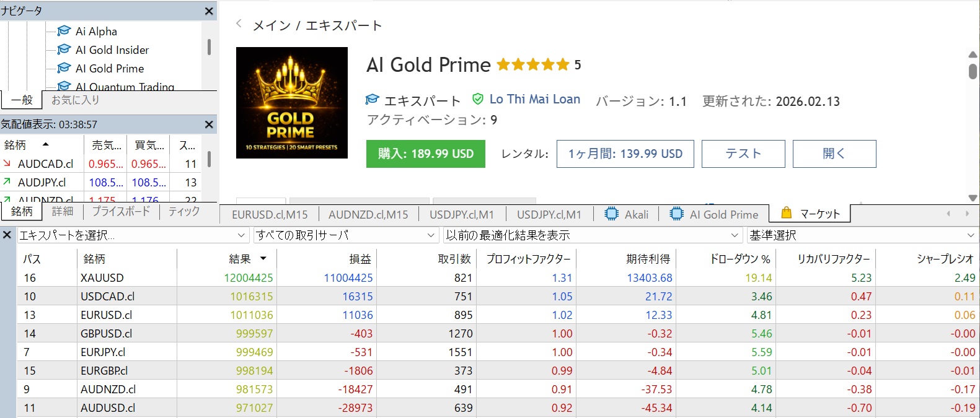Switch to the 詳細 Market Watch tab
The image size is (980, 418).
pyautogui.click(x=62, y=211)
